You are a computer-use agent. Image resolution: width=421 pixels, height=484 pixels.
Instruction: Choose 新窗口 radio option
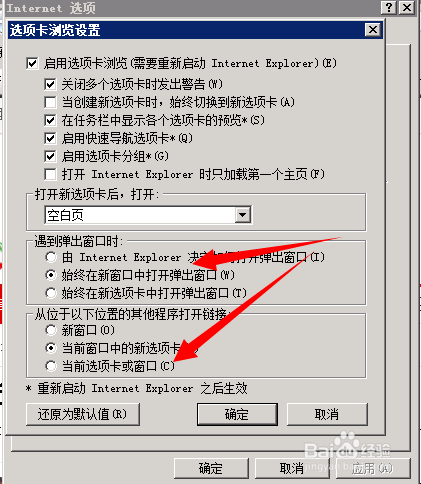51,330
